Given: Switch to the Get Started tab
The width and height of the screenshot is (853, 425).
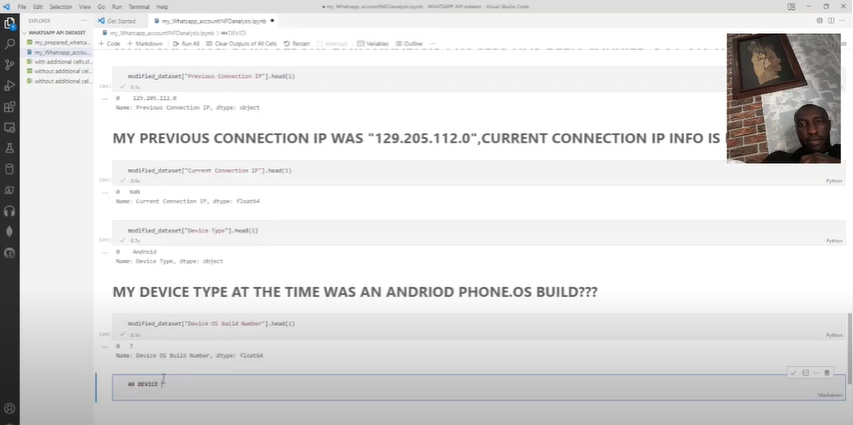Looking at the screenshot, I should click(120, 20).
